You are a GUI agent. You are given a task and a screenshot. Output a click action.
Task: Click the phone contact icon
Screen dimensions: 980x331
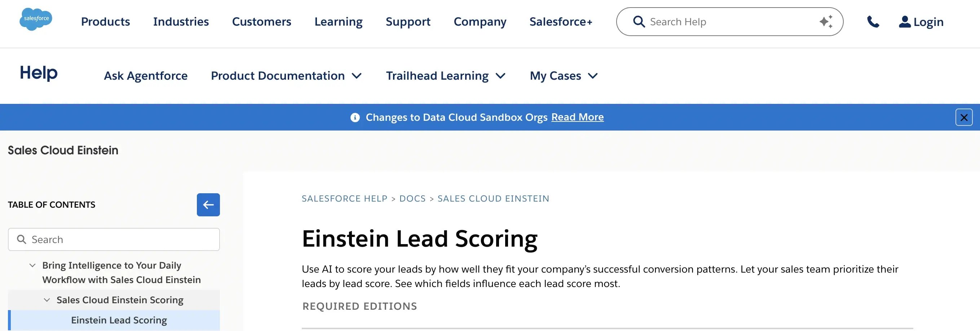pos(873,22)
